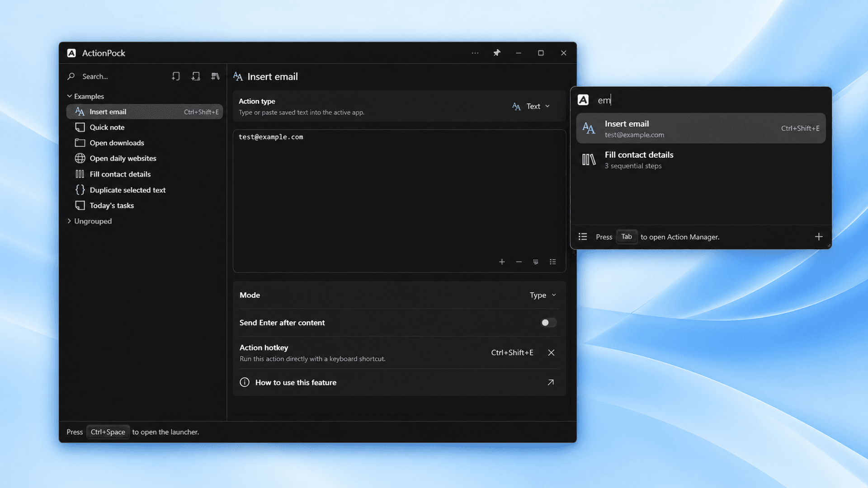Click the note icon for Today's tasks

(80, 206)
